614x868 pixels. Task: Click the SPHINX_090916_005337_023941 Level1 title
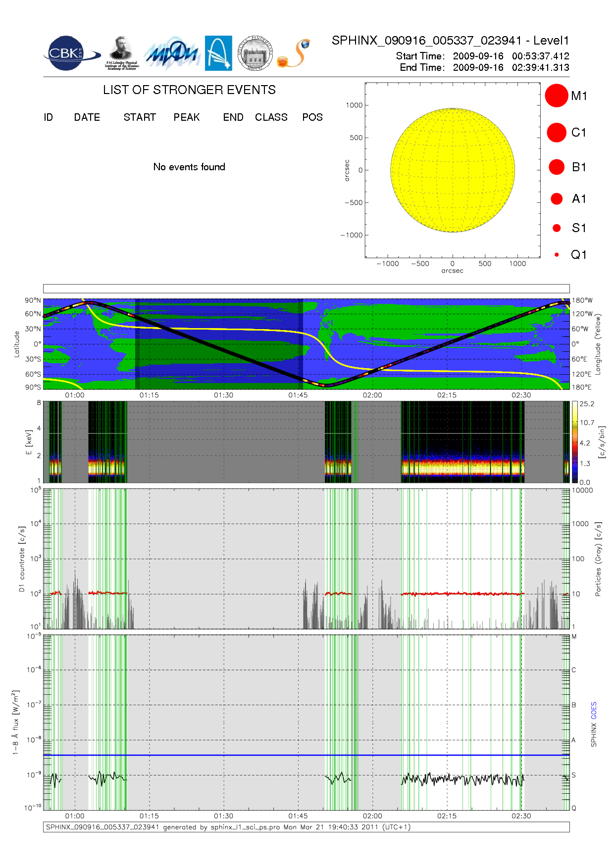(x=450, y=41)
